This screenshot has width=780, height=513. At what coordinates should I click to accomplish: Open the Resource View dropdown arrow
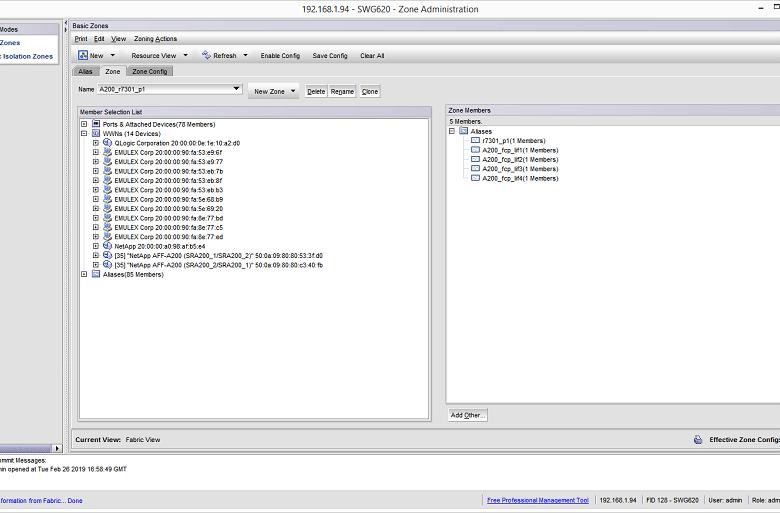pyautogui.click(x=186, y=55)
